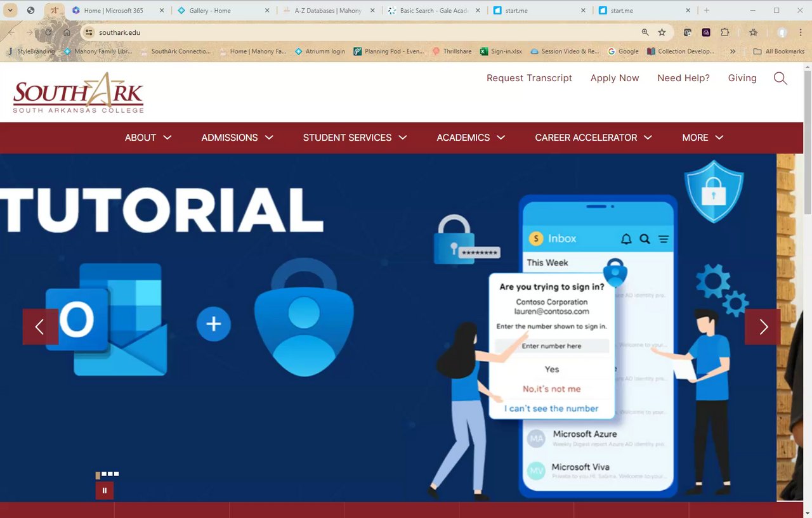The width and height of the screenshot is (812, 518).
Task: Close the Basic Search Gale tab
Action: point(478,11)
